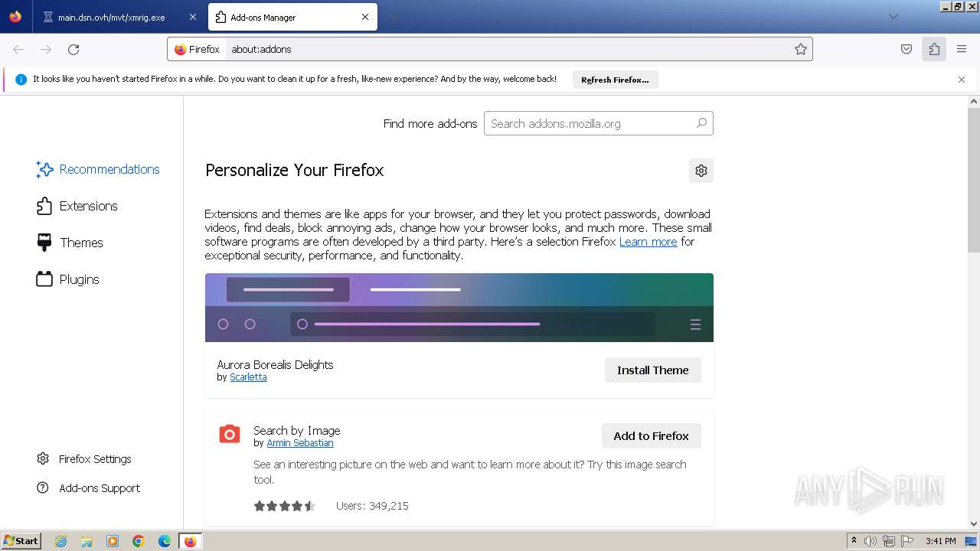
Task: Click the Personalize Your Firefox heading
Action: point(294,171)
